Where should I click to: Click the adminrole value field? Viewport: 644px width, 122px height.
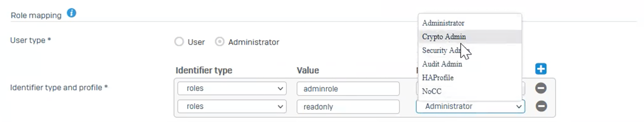[x=348, y=89]
